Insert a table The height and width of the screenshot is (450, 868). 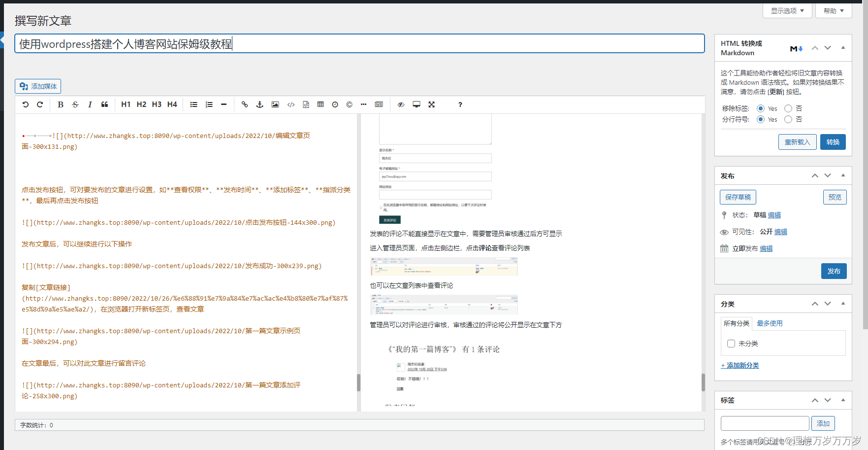(x=321, y=104)
